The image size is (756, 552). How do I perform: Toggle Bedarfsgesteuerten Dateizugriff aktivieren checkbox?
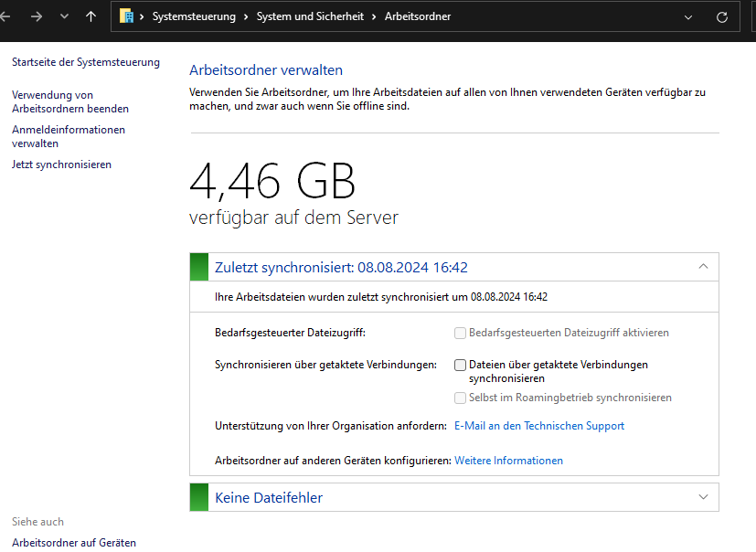pos(460,334)
